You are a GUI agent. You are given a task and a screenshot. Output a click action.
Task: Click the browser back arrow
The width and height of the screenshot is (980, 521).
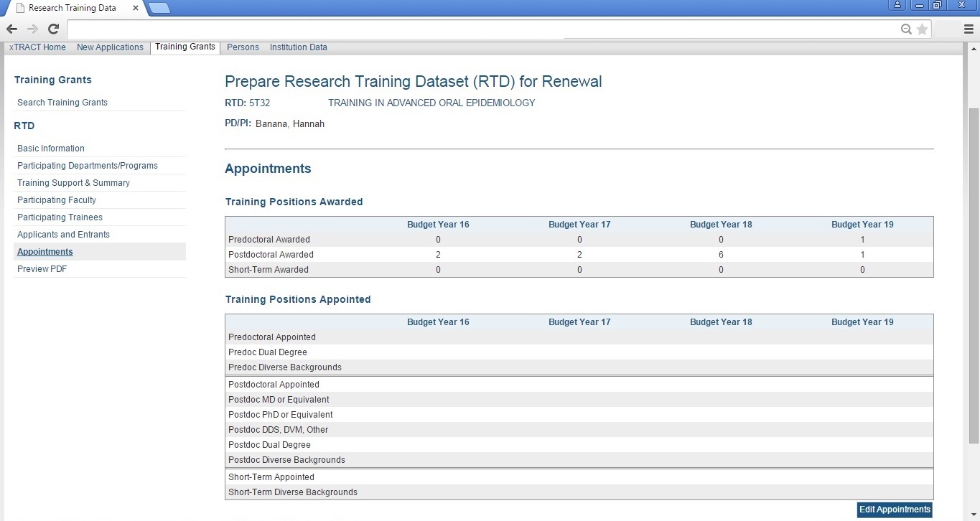(x=11, y=29)
